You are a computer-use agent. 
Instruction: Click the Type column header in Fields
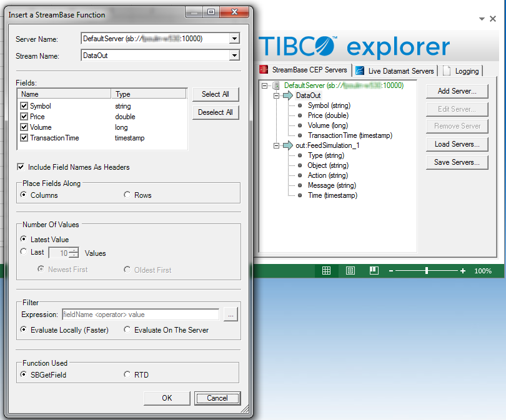149,94
